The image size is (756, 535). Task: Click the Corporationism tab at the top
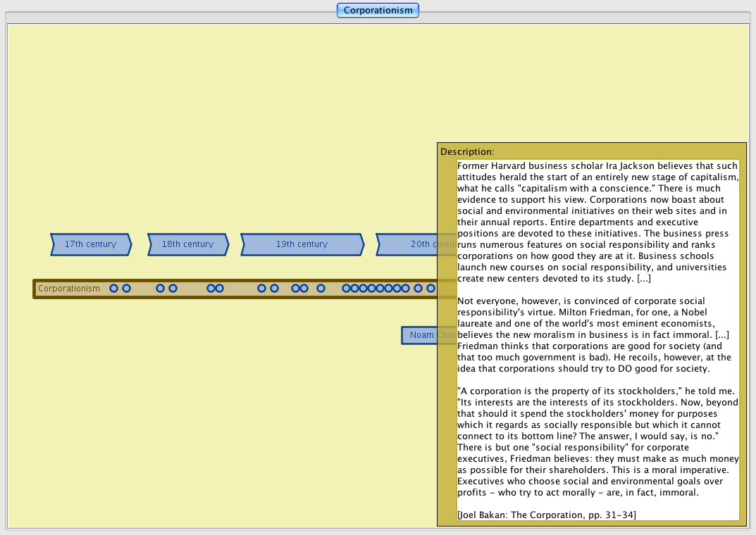point(378,10)
